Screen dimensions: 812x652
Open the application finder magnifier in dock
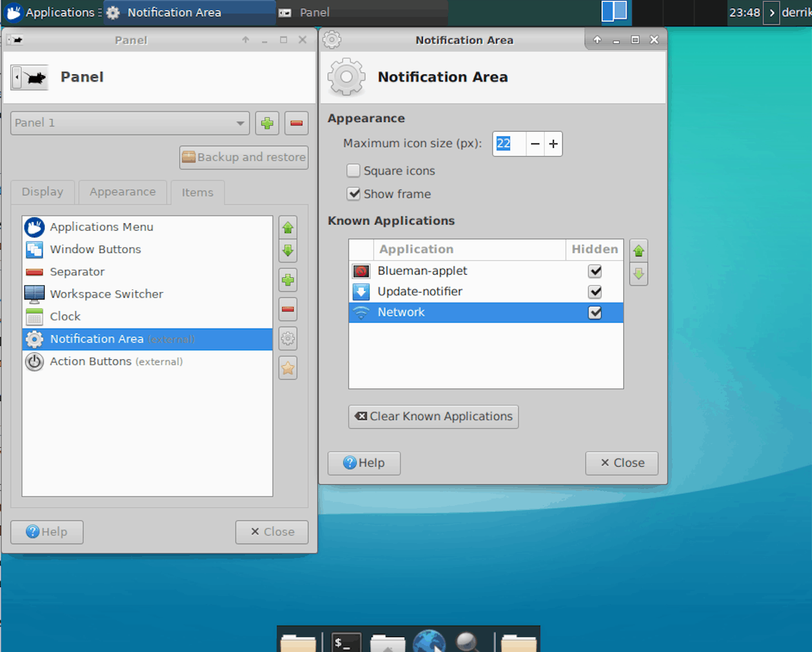468,642
